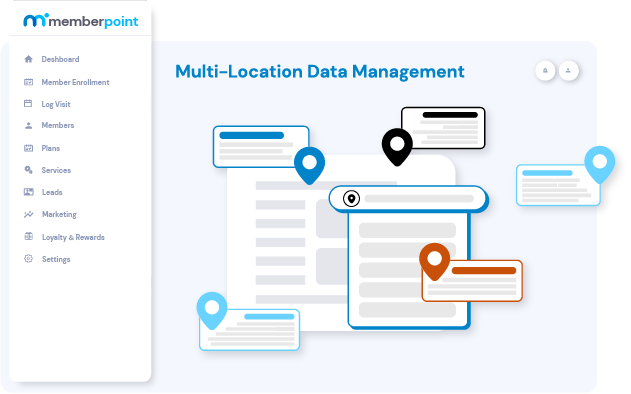The height and width of the screenshot is (394, 631).
Task: Click the Settings gear icon
Action: (x=28, y=259)
